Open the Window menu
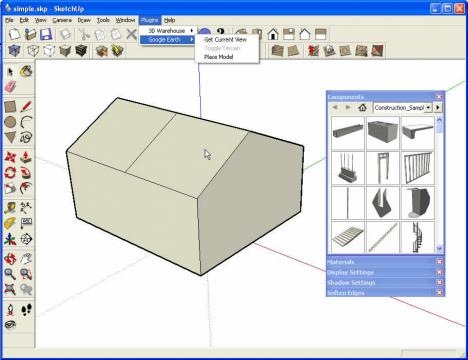The image size is (468, 360). click(x=125, y=20)
